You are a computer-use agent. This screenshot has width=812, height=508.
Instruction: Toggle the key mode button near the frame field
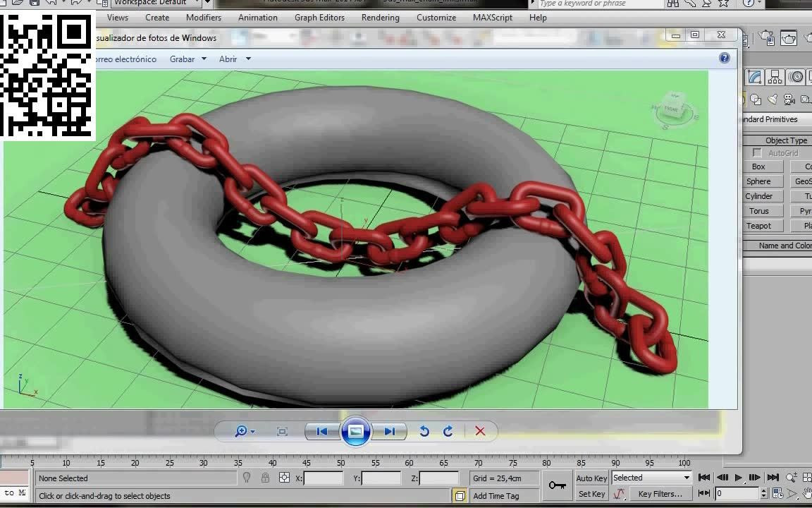click(x=704, y=494)
